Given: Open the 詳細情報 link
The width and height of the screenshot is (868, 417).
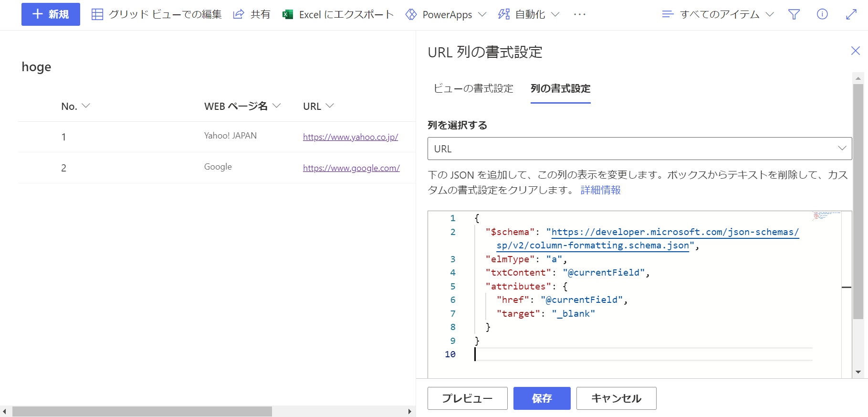Looking at the screenshot, I should point(601,190).
